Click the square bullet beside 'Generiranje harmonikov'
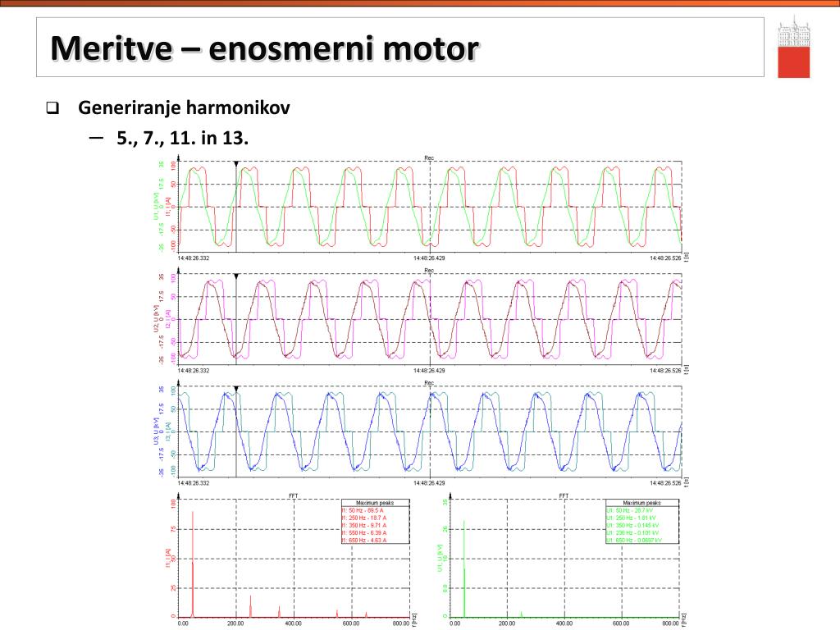 tap(52, 107)
